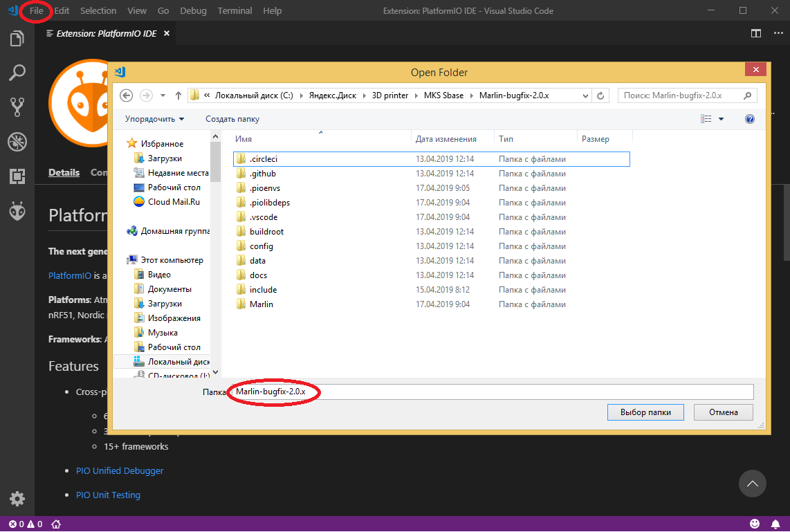This screenshot has height=532, width=790.
Task: Go forward in the Open Folder dialog
Action: tap(145, 95)
